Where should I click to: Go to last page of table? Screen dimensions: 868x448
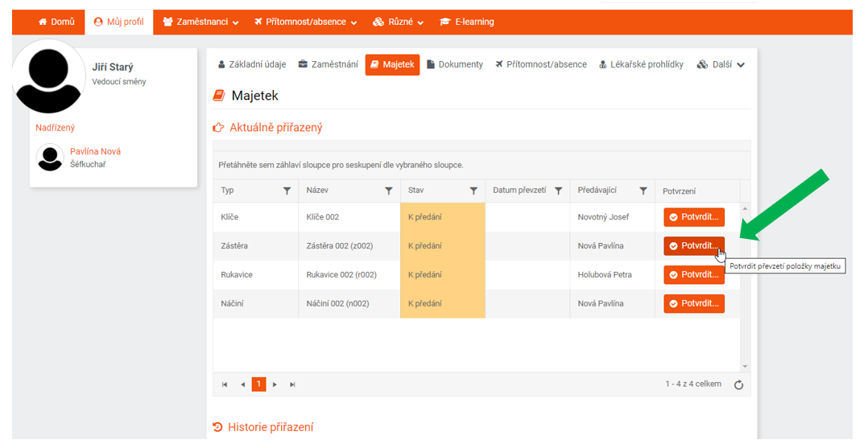coord(292,384)
